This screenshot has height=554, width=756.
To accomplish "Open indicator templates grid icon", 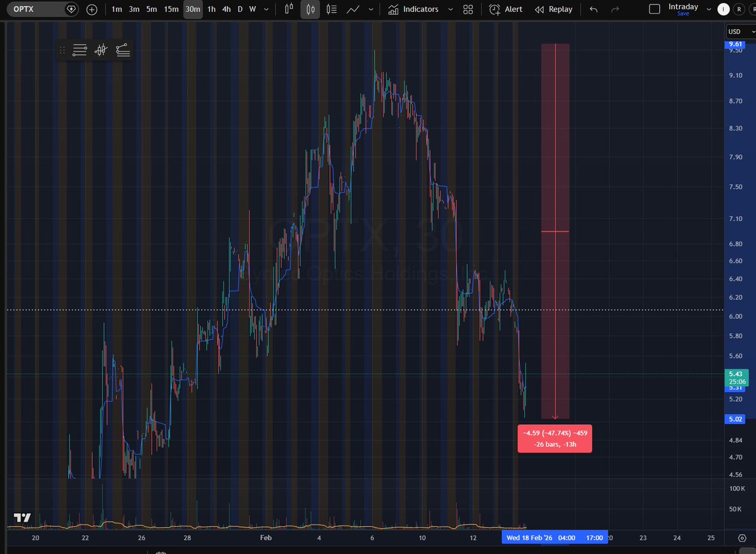I will (x=467, y=9).
